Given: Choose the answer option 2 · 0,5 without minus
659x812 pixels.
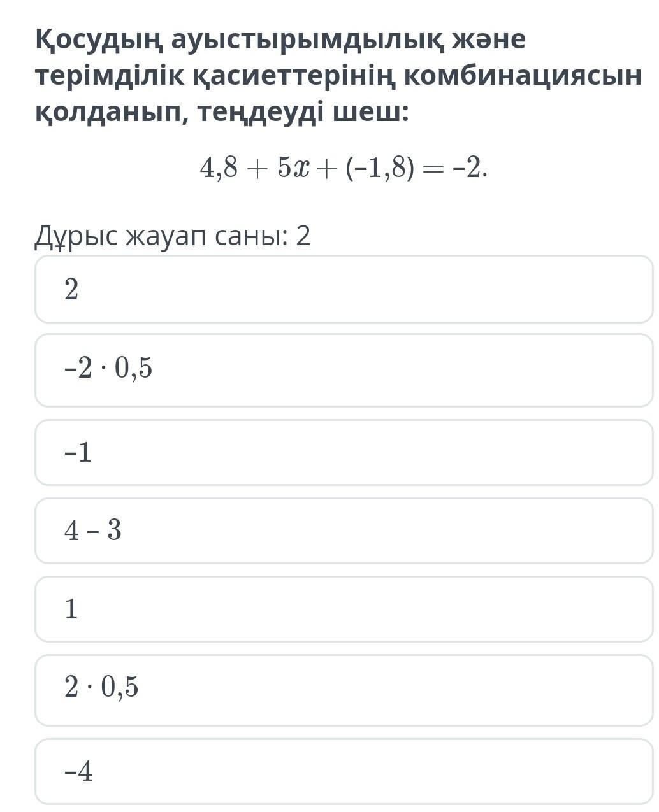Looking at the screenshot, I should point(344,690).
